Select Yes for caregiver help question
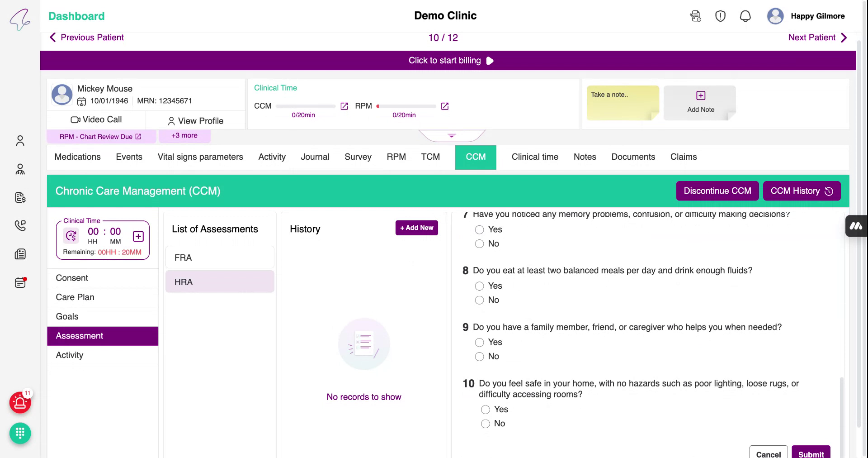Viewport: 868px width, 458px height. click(x=479, y=342)
